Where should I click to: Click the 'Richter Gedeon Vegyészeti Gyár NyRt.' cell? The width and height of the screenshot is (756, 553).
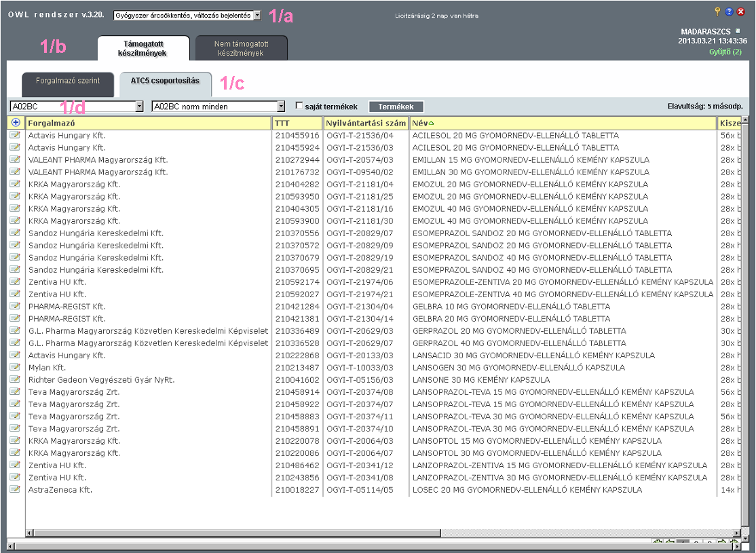(101, 380)
